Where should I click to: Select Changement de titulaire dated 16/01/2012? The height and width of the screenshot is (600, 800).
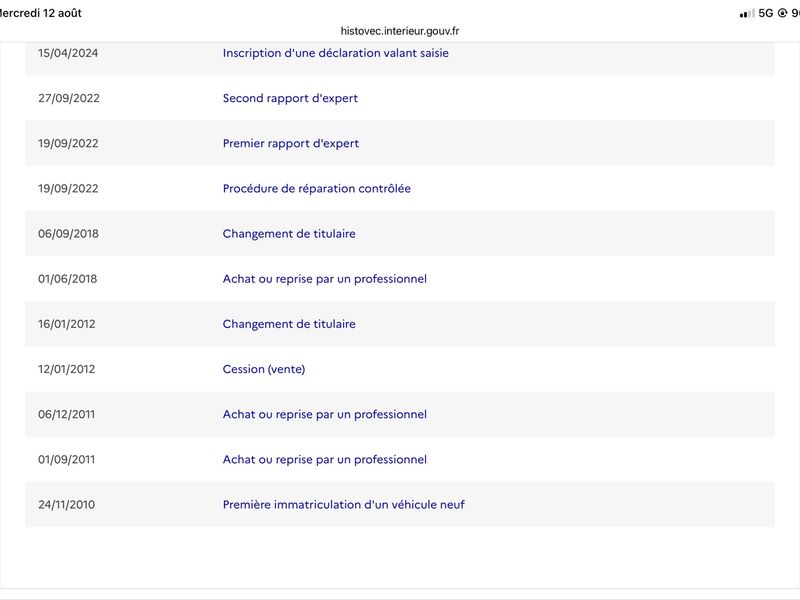point(289,324)
